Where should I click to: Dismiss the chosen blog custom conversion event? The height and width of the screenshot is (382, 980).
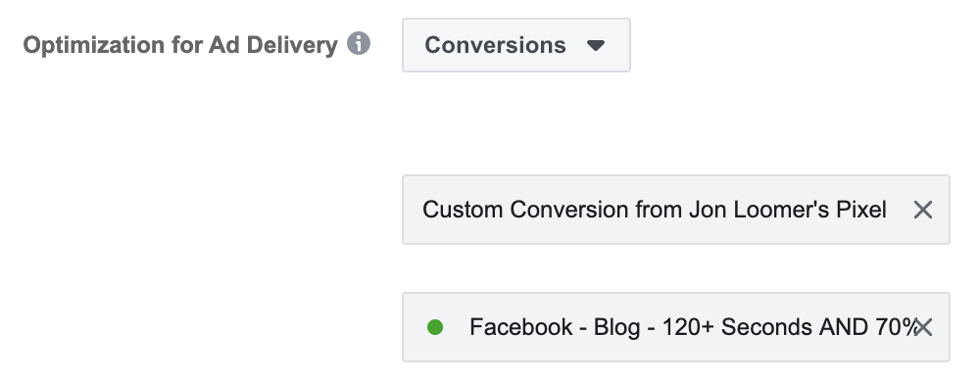point(923,327)
